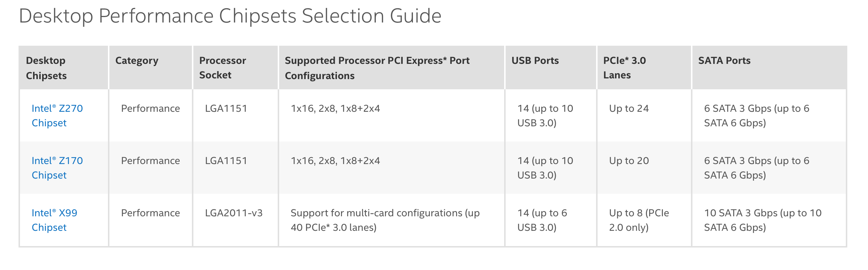Click the PCIe 3.0 Lanes header
868x270 pixels.
(x=624, y=68)
